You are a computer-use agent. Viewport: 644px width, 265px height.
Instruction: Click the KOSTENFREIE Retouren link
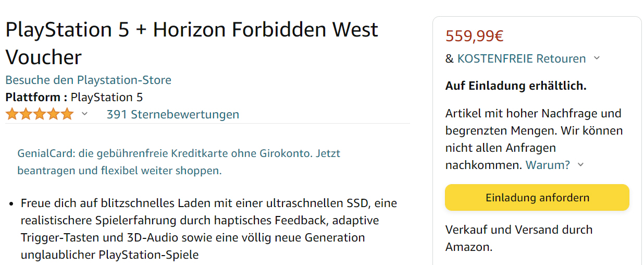pyautogui.click(x=521, y=58)
